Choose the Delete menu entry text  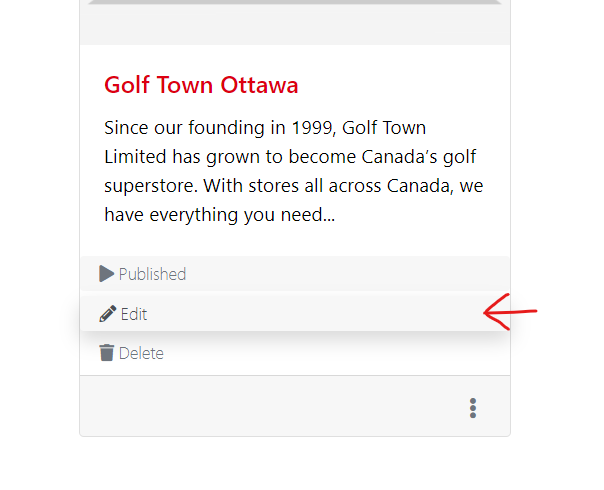tap(141, 353)
